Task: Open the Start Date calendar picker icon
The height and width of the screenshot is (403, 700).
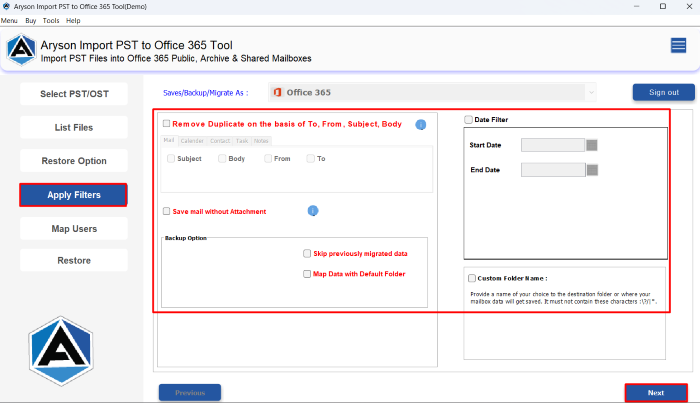Action: 592,145
